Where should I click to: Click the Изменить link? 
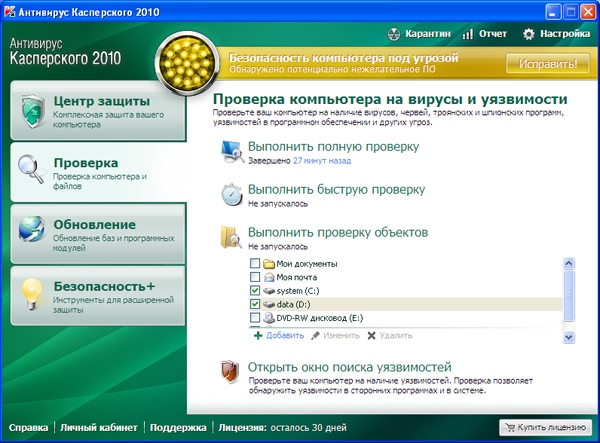pyautogui.click(x=341, y=336)
